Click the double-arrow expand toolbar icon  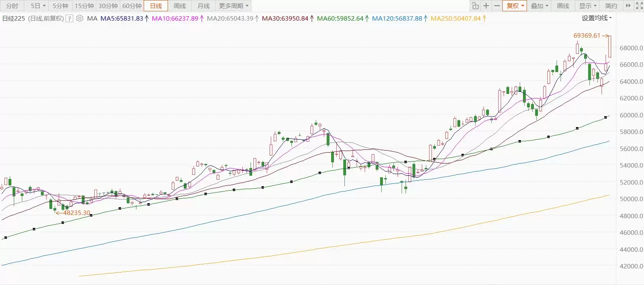tap(628, 6)
